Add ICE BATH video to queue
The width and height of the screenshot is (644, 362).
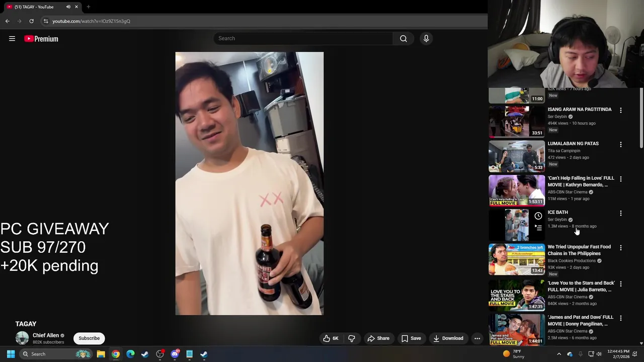click(x=538, y=228)
